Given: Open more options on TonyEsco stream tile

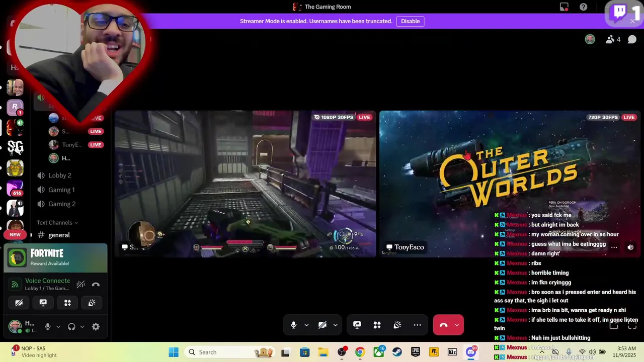Looking at the screenshot, I should pos(614,247).
